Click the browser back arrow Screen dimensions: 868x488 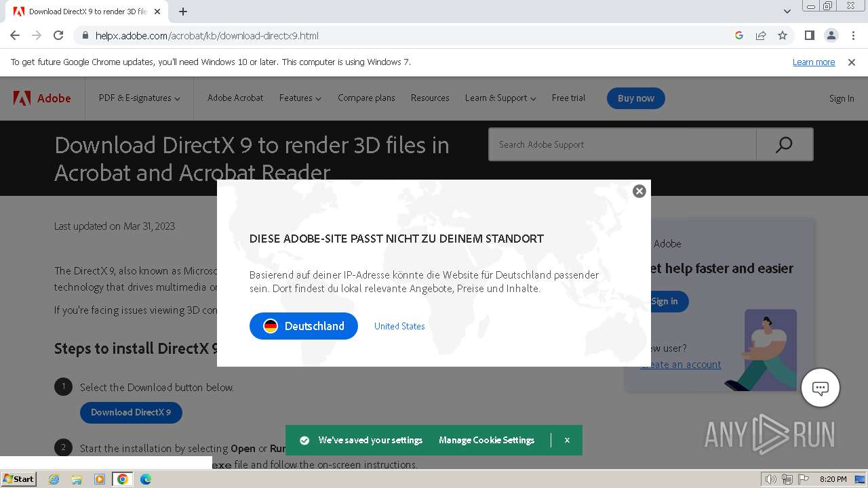click(15, 35)
